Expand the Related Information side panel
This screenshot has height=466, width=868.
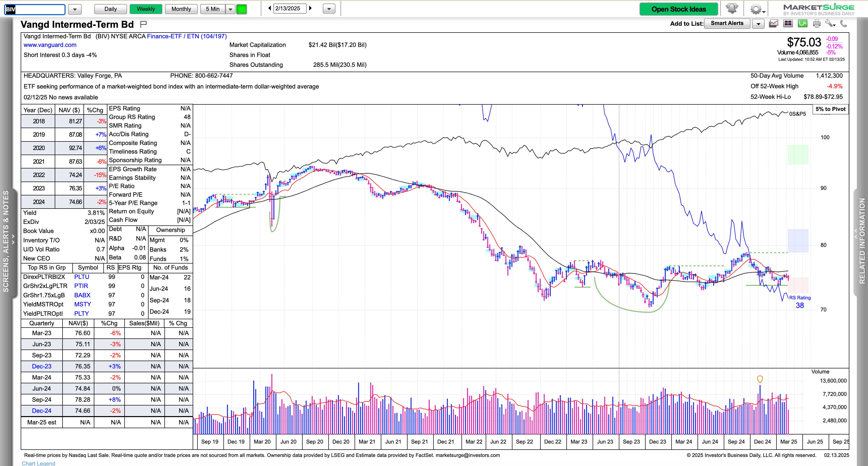tap(861, 241)
